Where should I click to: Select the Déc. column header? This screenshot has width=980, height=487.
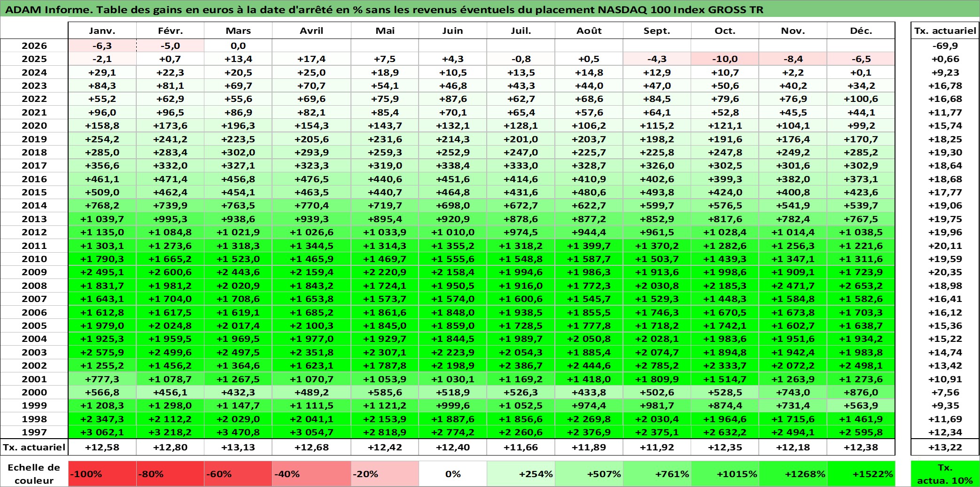[x=861, y=31]
